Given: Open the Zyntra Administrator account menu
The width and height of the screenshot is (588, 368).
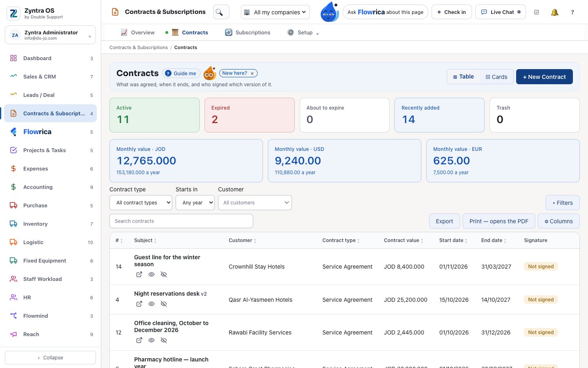Looking at the screenshot, I should 51,35.
